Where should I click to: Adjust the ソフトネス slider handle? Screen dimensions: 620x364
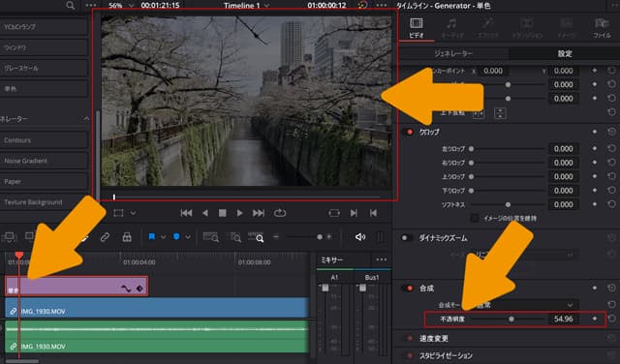pos(508,204)
